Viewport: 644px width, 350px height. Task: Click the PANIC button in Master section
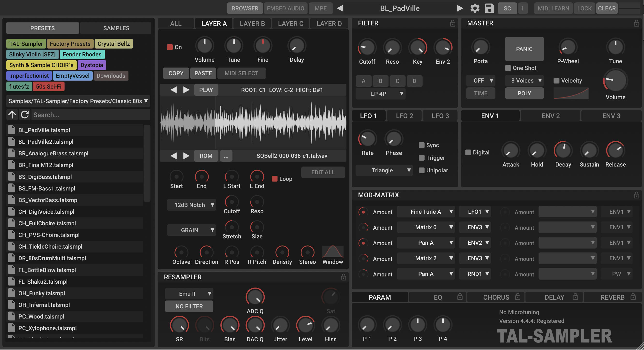click(524, 49)
